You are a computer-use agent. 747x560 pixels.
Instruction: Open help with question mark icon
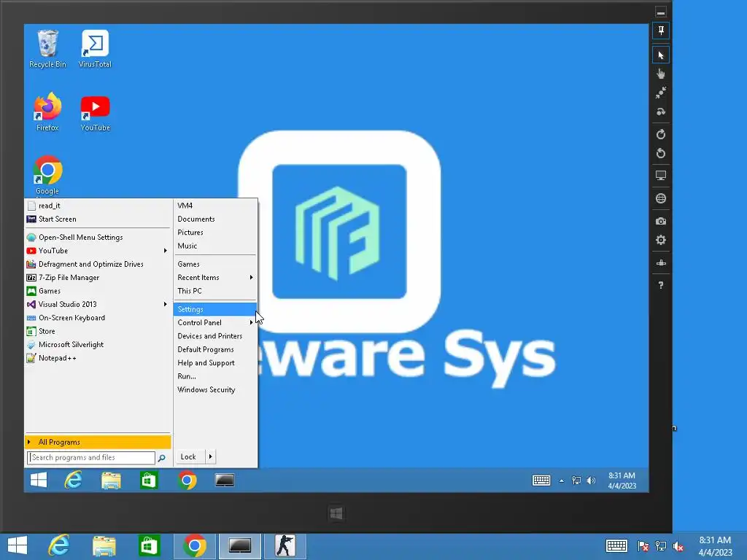pyautogui.click(x=661, y=285)
